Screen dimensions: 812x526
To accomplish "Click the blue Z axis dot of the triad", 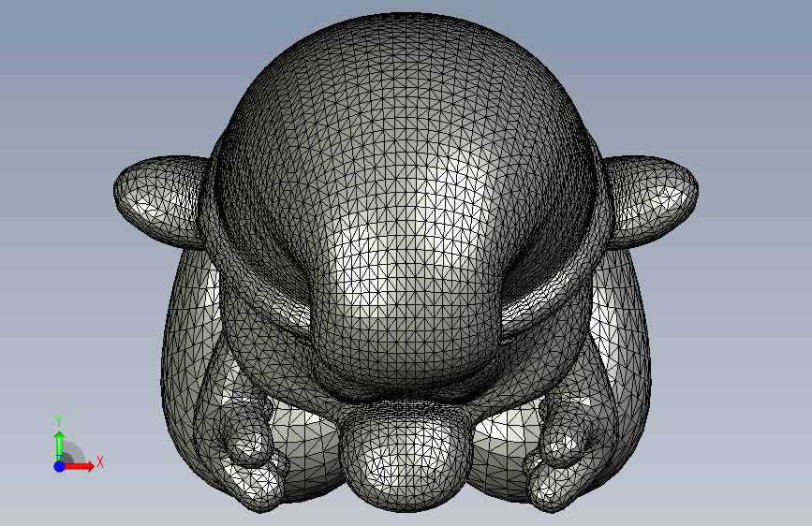I will [x=60, y=466].
